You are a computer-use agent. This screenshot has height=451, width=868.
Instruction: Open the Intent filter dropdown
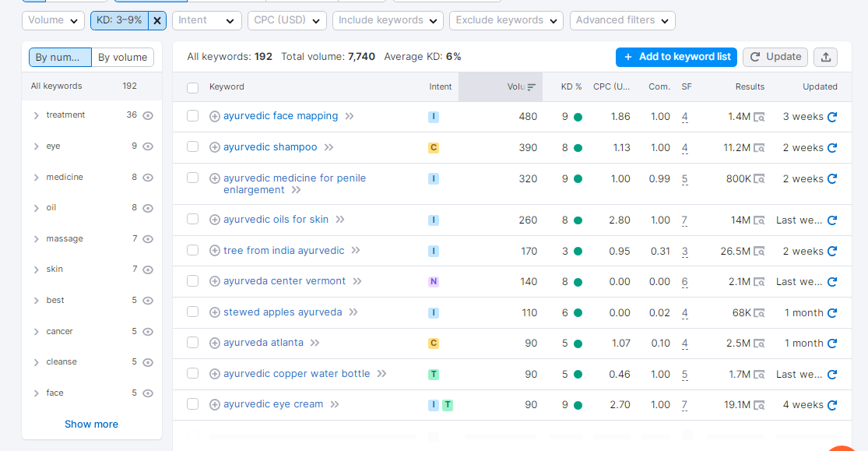click(207, 20)
